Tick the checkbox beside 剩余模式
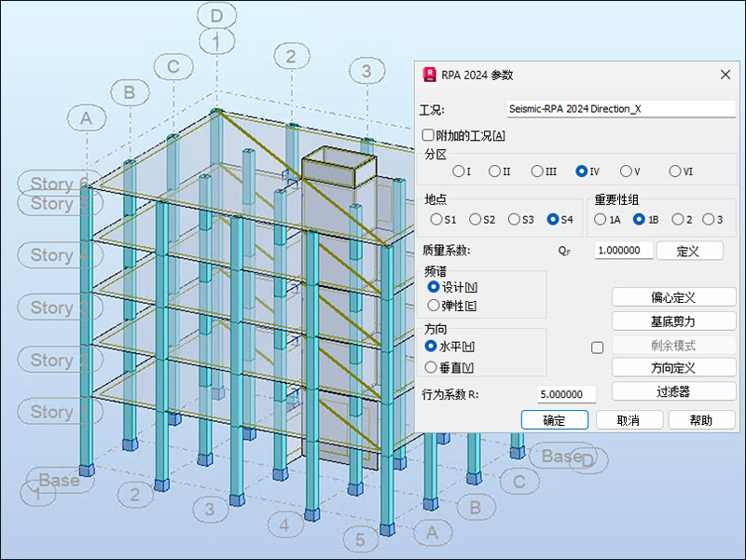The height and width of the screenshot is (560, 746). point(598,348)
